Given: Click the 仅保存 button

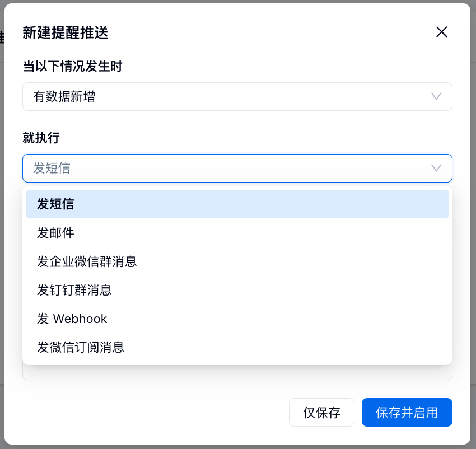Looking at the screenshot, I should 321,413.
